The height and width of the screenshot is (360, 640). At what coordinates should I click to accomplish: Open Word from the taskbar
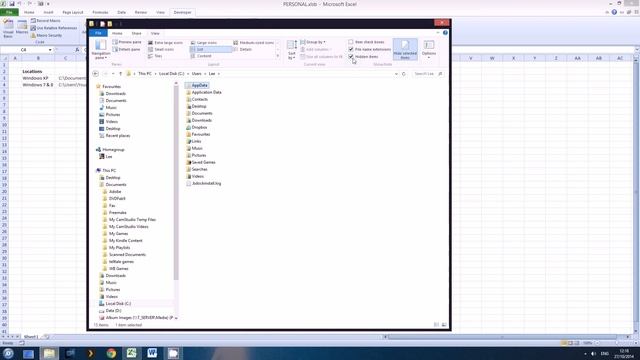tap(152, 353)
